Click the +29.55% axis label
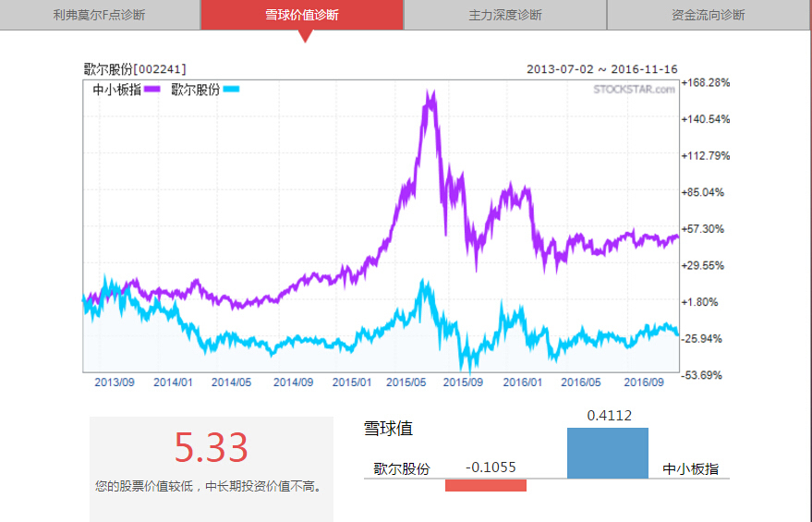 click(703, 265)
